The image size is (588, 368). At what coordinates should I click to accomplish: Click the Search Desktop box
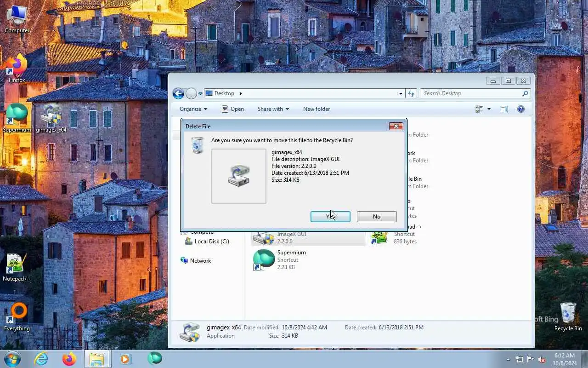click(x=475, y=93)
